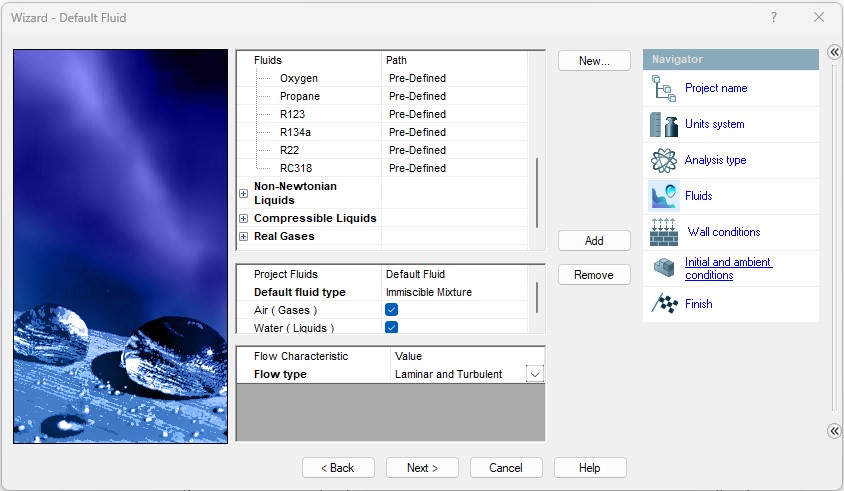Viewport: 844px width, 491px height.
Task: Click the Project name navigator icon
Action: tap(664, 88)
